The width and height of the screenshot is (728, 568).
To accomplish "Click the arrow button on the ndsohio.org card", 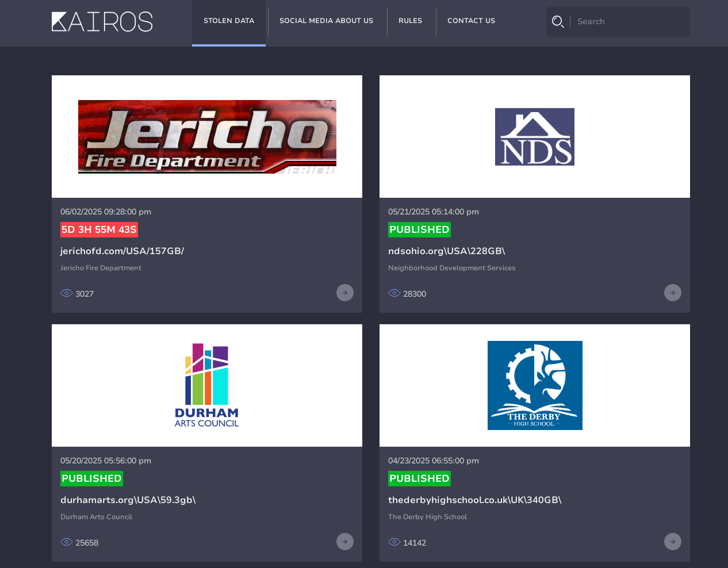I will (x=673, y=293).
